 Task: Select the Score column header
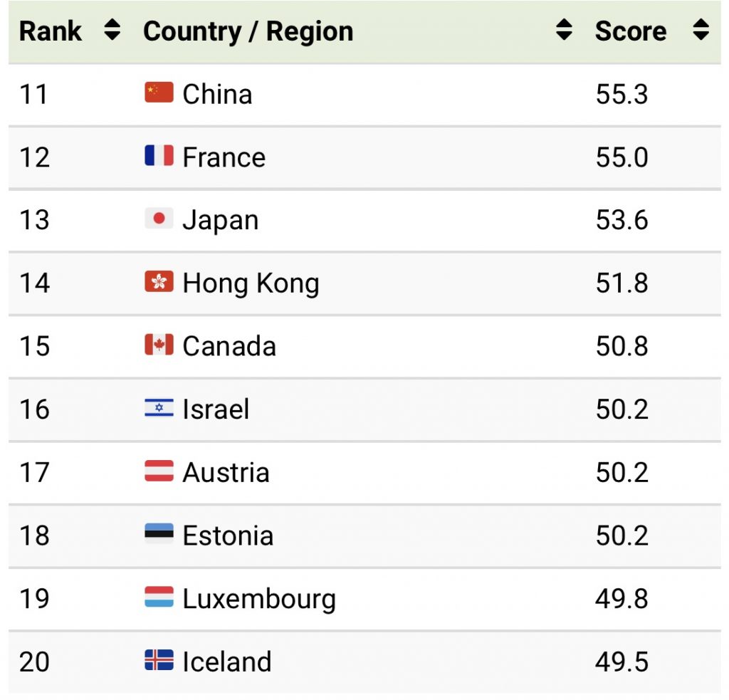point(630,31)
